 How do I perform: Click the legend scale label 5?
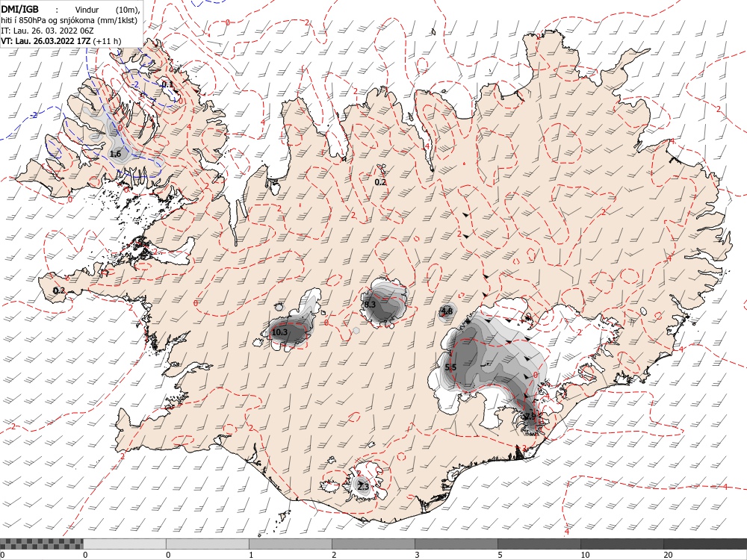tap(500, 555)
